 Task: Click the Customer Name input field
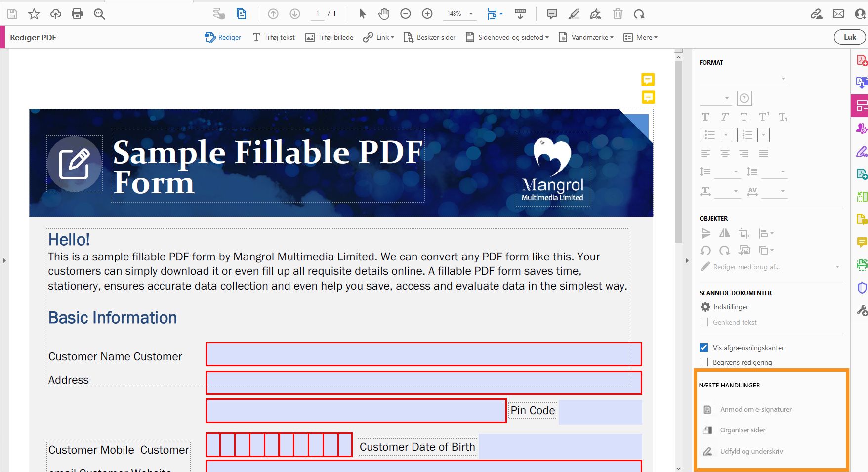point(424,354)
